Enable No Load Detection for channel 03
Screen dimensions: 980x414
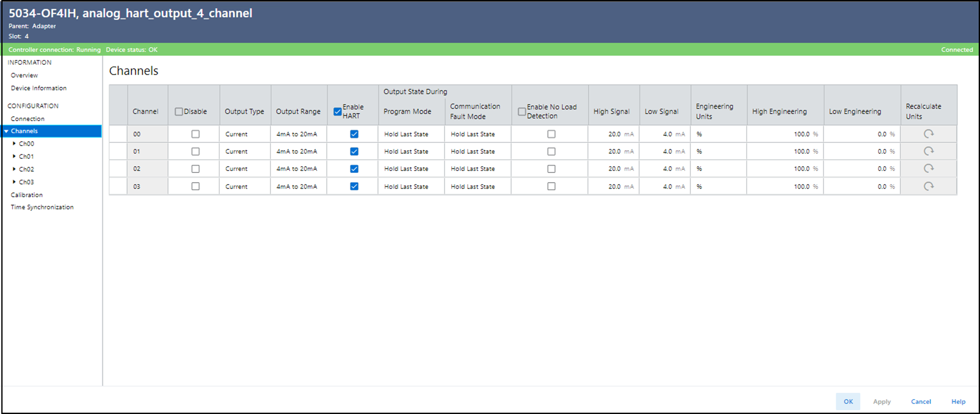click(x=551, y=186)
